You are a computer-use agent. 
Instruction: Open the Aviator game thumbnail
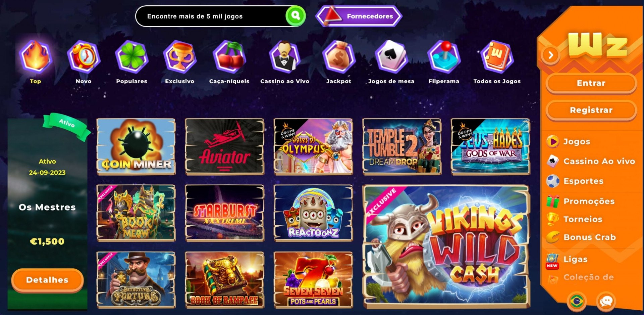224,146
